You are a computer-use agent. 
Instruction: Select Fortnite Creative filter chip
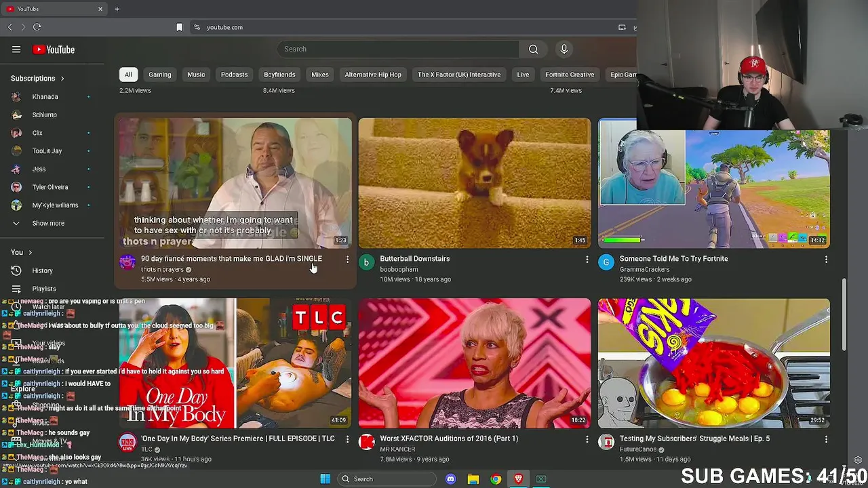pyautogui.click(x=570, y=75)
